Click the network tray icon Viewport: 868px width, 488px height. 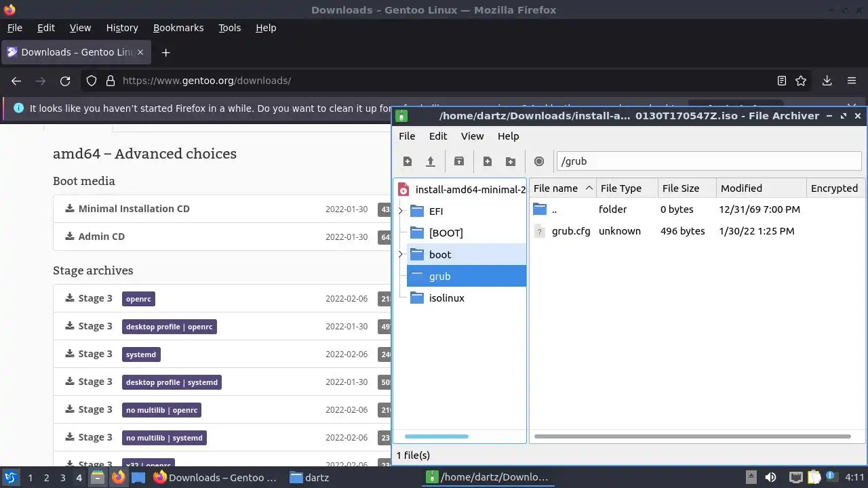coord(796,477)
